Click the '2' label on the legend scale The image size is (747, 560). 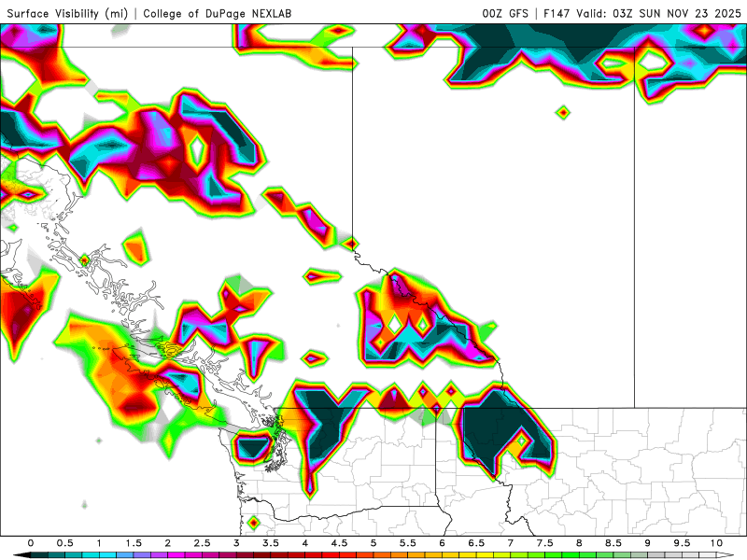coord(168,543)
